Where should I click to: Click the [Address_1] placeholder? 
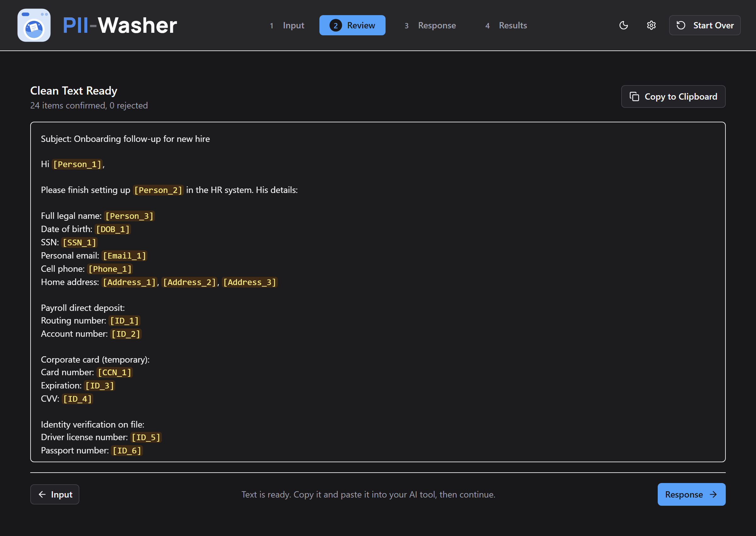coord(129,282)
